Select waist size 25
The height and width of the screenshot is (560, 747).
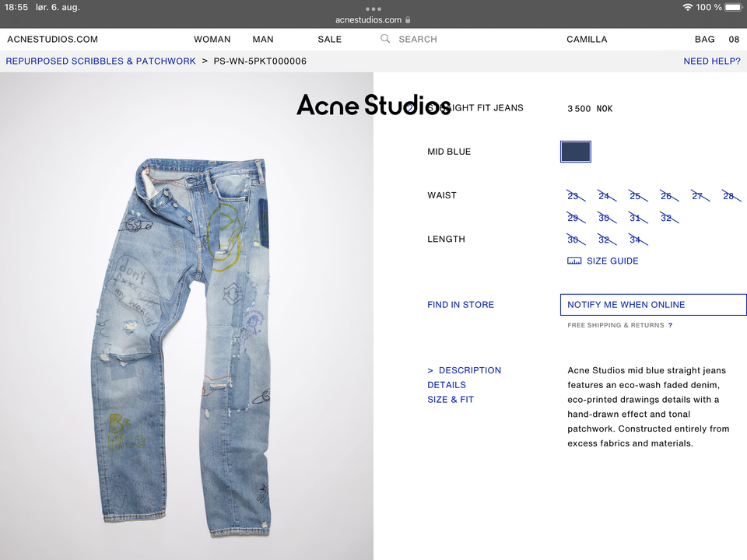[638, 196]
